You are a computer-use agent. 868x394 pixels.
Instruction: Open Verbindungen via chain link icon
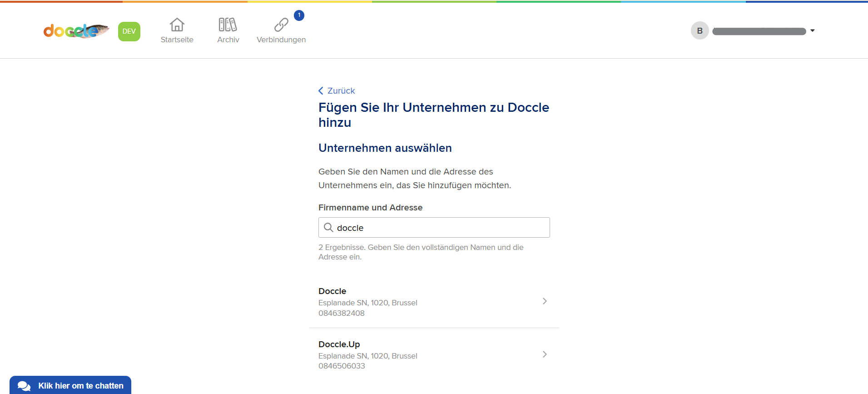[281, 25]
